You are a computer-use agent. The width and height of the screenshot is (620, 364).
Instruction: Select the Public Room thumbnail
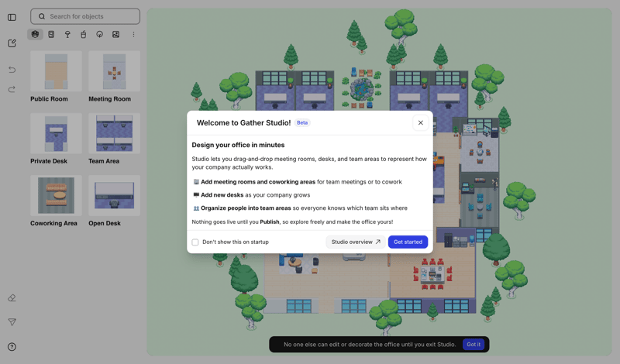56,71
